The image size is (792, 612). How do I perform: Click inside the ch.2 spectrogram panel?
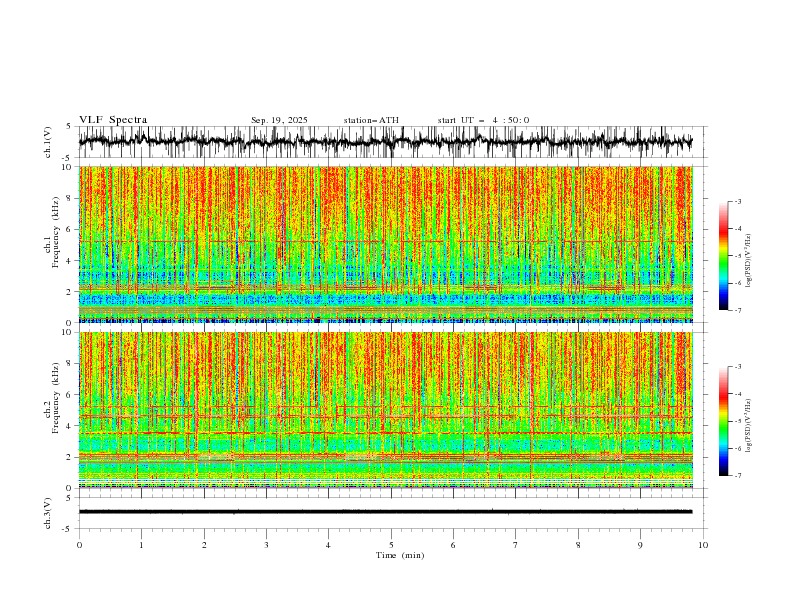(385, 410)
